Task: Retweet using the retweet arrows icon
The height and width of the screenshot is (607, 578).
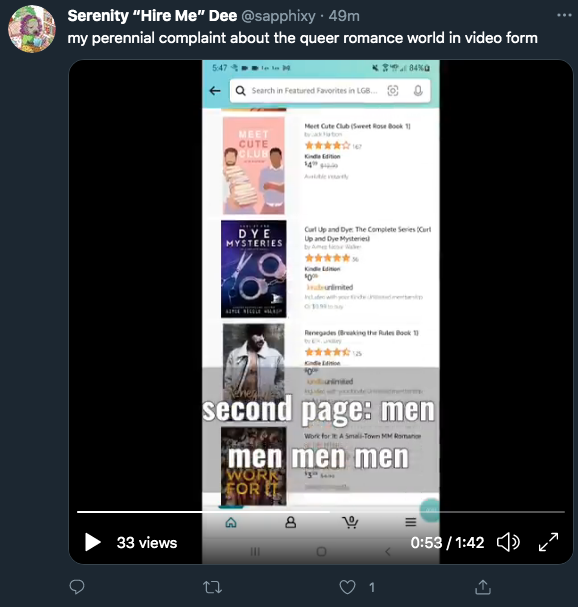Action: [x=212, y=587]
